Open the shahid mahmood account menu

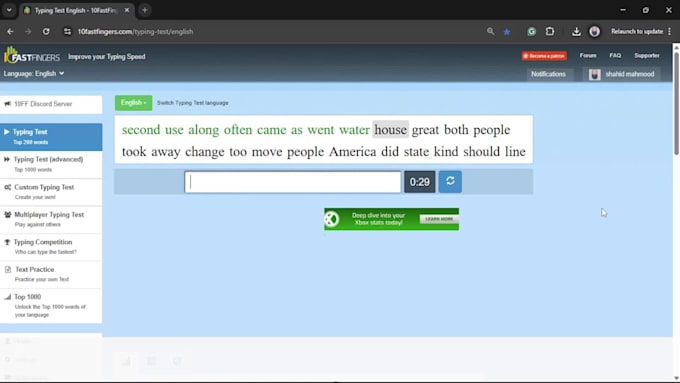(x=622, y=74)
